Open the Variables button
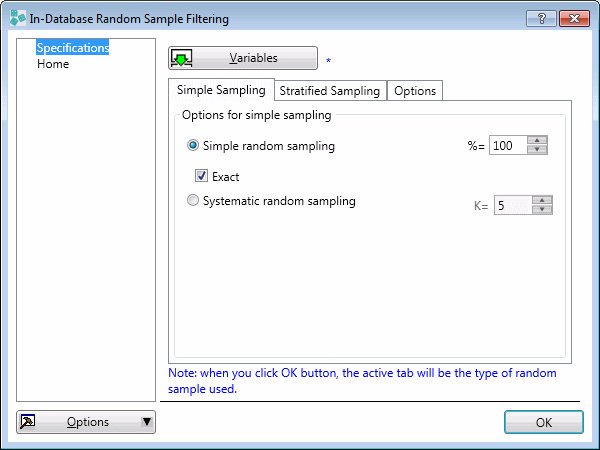Viewport: 600px width, 450px height. click(243, 59)
